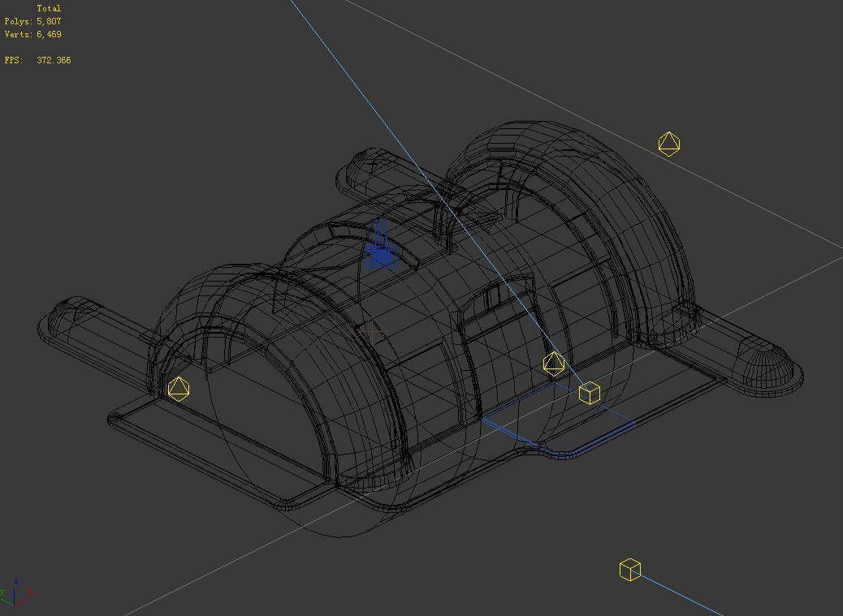Click the Total statistics header
This screenshot has width=843, height=616.
[x=49, y=9]
